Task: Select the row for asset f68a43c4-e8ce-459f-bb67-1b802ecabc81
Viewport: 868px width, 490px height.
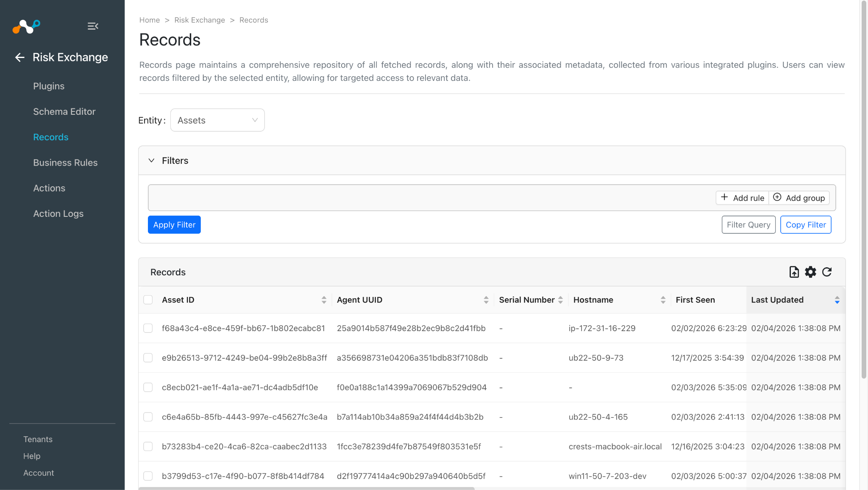Action: [x=148, y=328]
